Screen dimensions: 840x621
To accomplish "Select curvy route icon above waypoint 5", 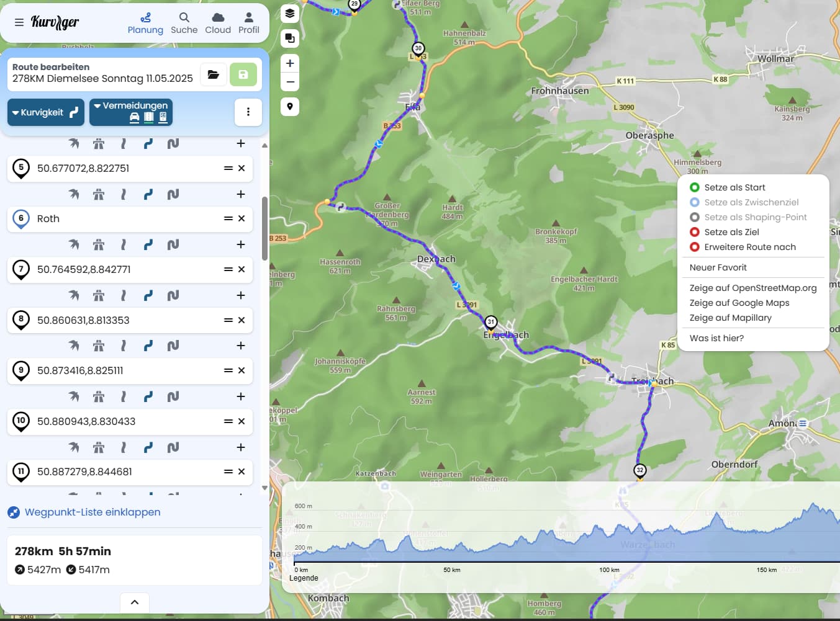I will click(148, 143).
